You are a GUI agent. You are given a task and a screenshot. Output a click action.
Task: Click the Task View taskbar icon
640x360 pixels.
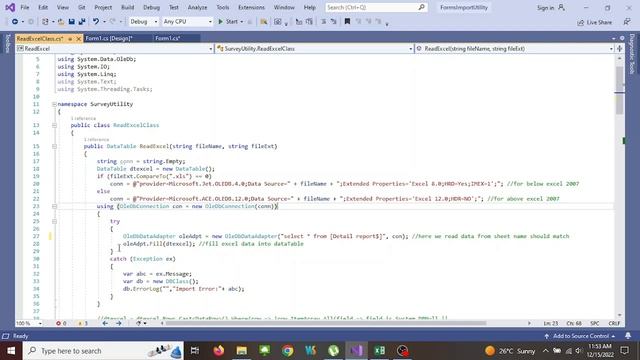(x=195, y=351)
